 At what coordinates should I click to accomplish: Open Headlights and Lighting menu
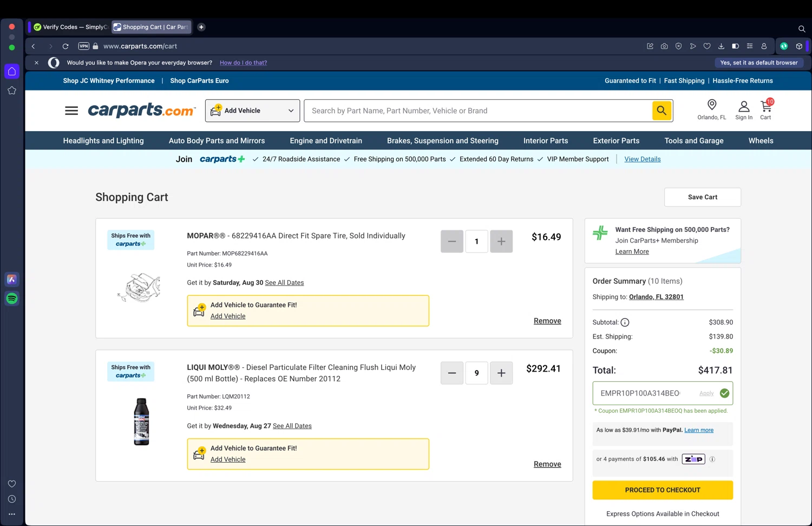103,141
